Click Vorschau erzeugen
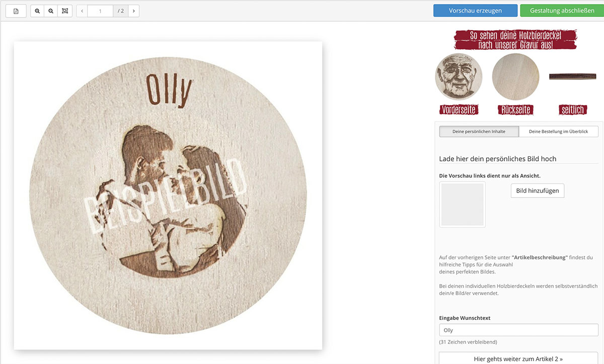The image size is (604, 364). pos(475,11)
